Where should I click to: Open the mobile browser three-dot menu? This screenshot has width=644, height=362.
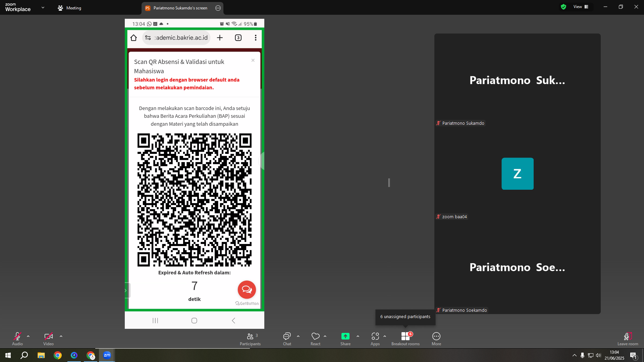256,38
